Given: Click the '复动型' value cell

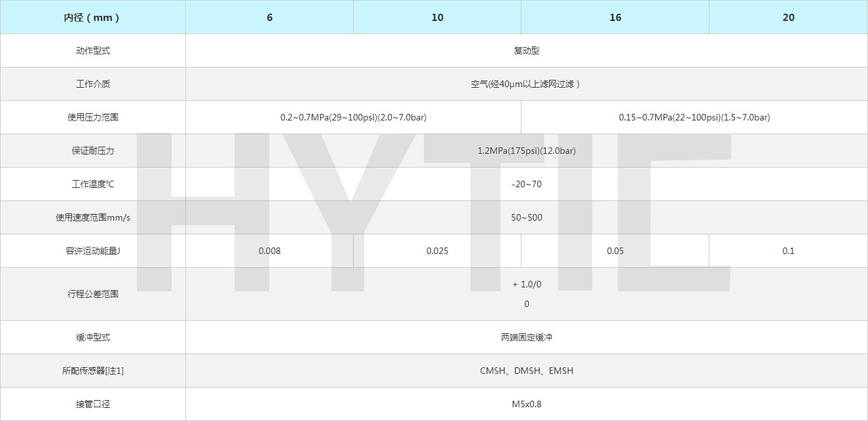Looking at the screenshot, I should 527,50.
